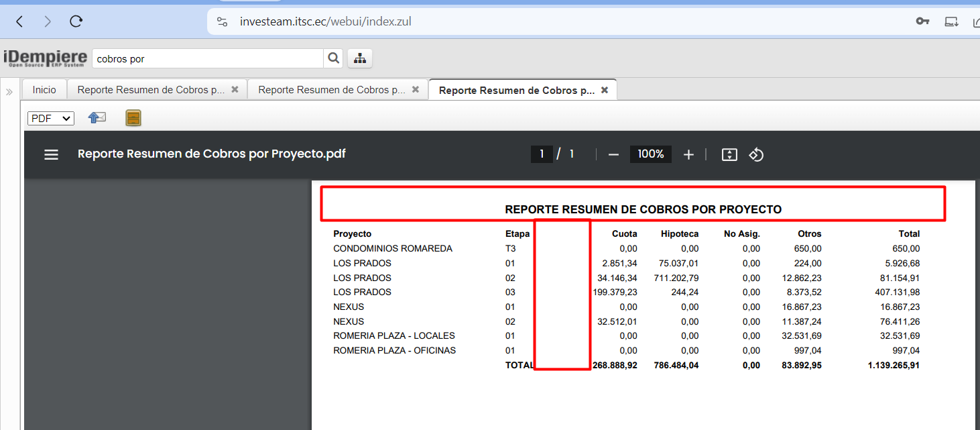Open the iDempiere menu tree icon
The width and height of the screenshot is (980, 430).
tap(360, 58)
